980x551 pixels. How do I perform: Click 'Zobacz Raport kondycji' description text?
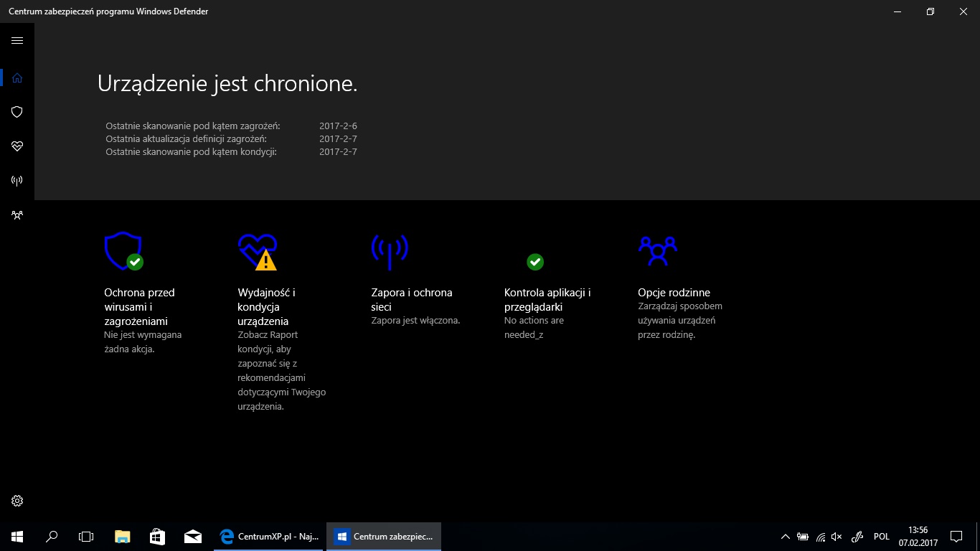click(282, 371)
